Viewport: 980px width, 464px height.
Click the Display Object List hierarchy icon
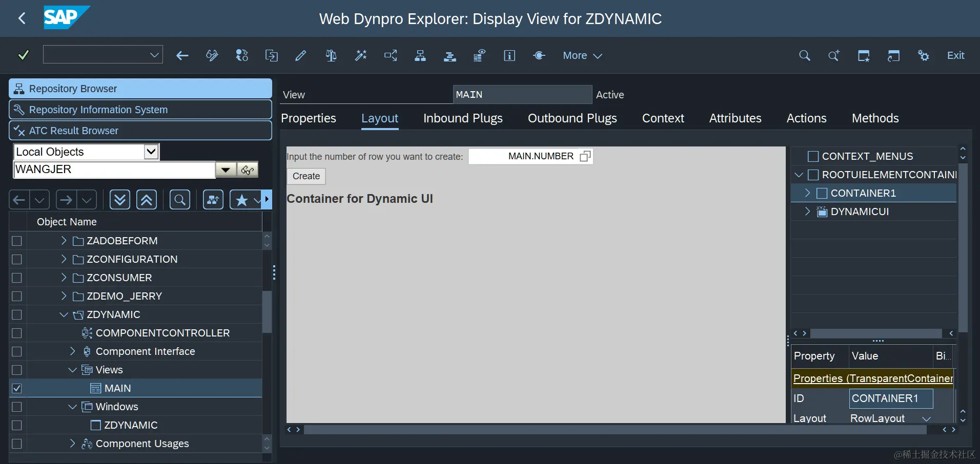point(420,55)
